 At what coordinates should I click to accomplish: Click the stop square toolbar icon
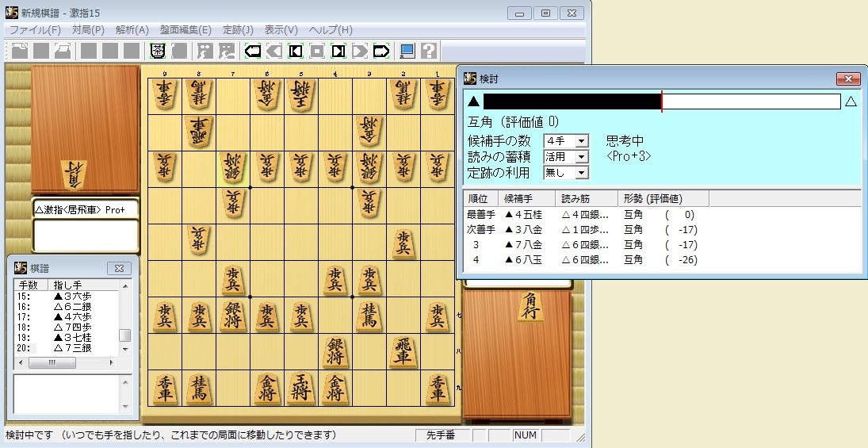point(316,51)
